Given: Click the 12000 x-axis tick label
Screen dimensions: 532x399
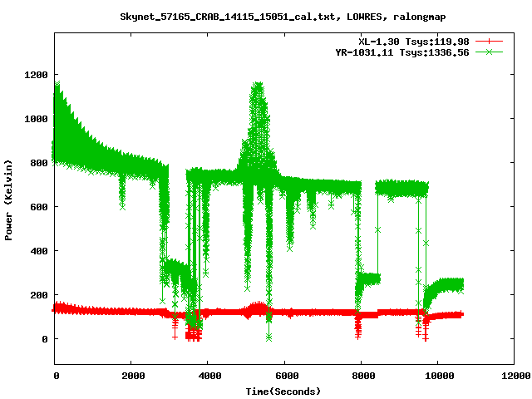Looking at the screenshot, I should [516, 376].
